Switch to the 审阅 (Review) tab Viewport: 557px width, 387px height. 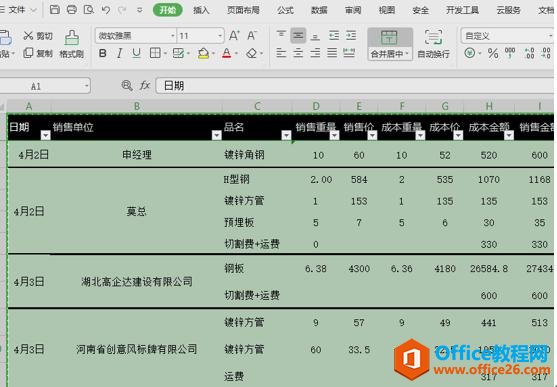[x=353, y=10]
